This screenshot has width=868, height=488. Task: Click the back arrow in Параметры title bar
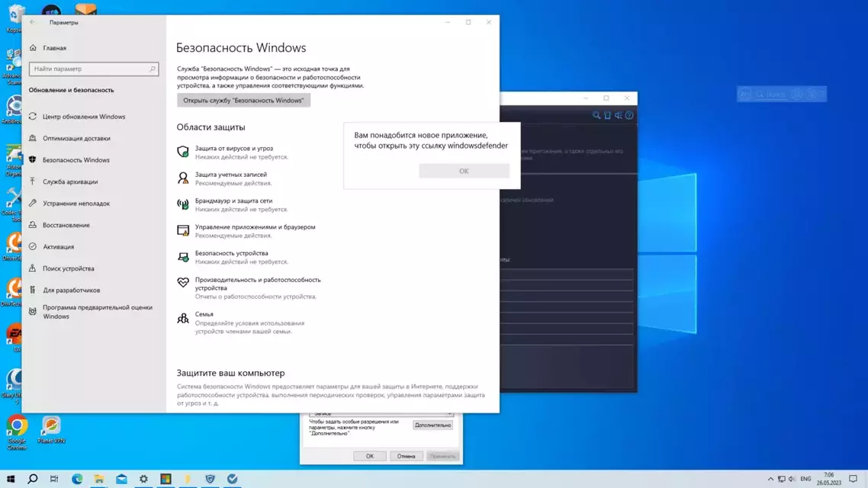[x=32, y=22]
